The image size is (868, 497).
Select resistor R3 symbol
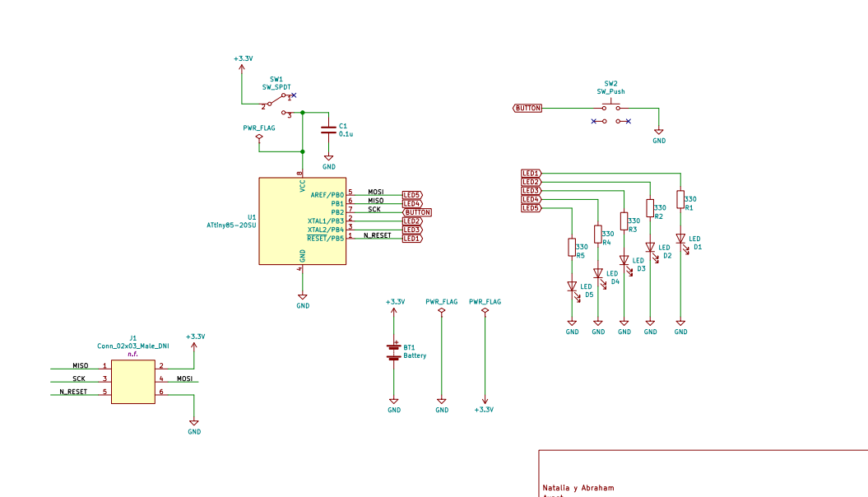624,221
